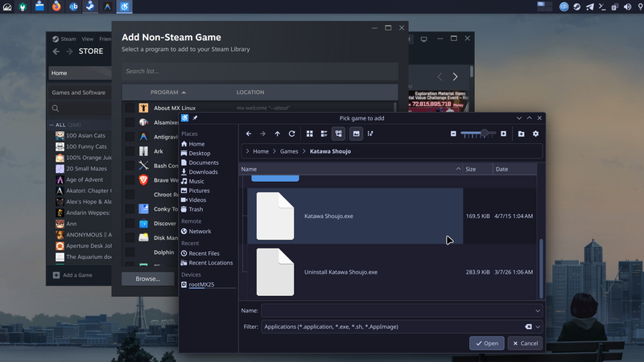Open the Name field history dropdown
This screenshot has height=362, width=644.
(x=538, y=311)
